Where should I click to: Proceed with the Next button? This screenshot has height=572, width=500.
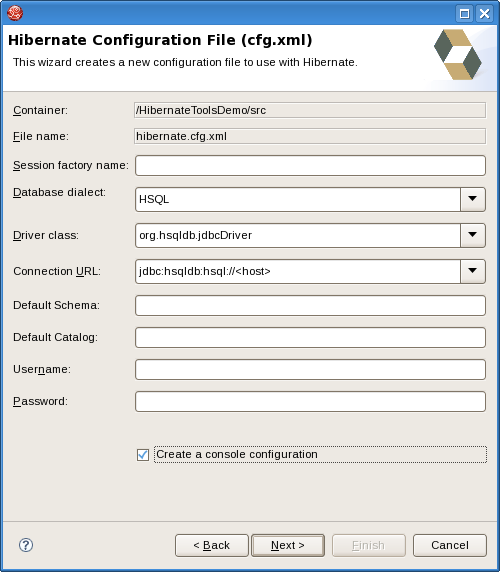point(288,545)
